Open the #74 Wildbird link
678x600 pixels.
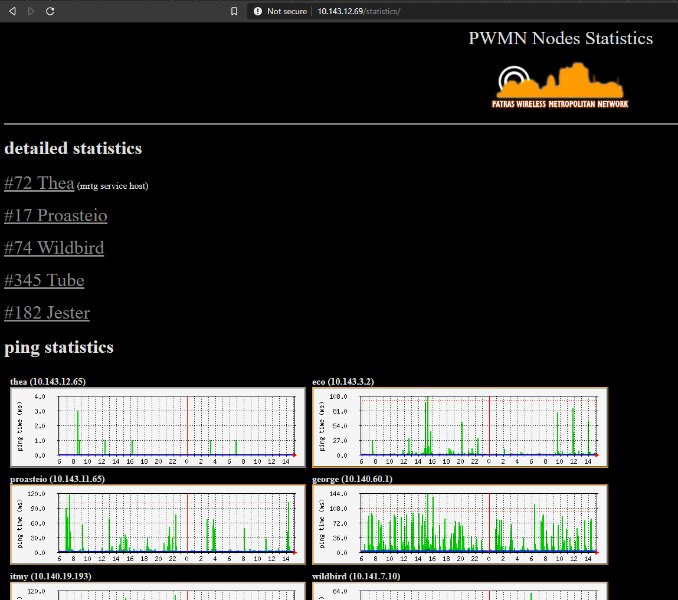coord(54,248)
